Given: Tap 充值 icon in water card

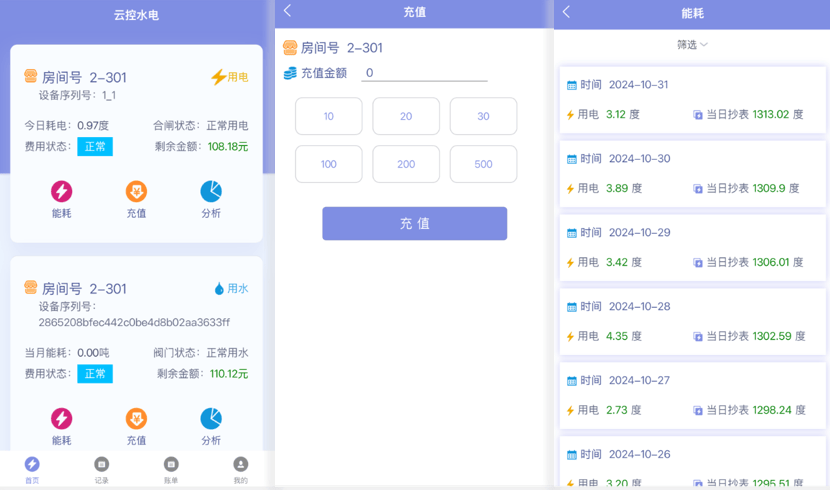Looking at the screenshot, I should point(136,418).
